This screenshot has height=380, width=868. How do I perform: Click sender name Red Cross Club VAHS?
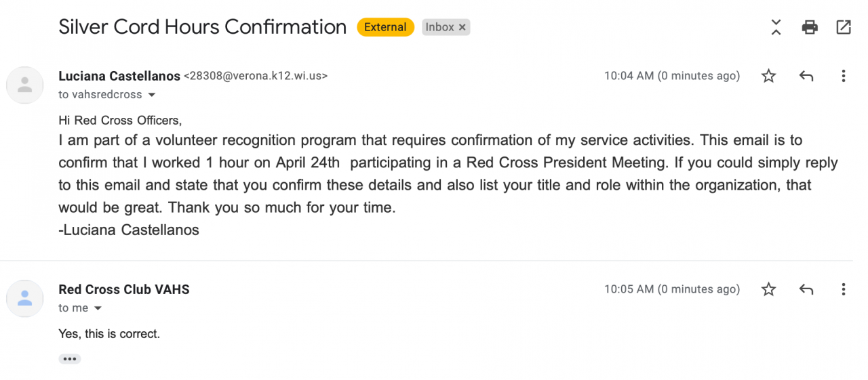click(124, 289)
